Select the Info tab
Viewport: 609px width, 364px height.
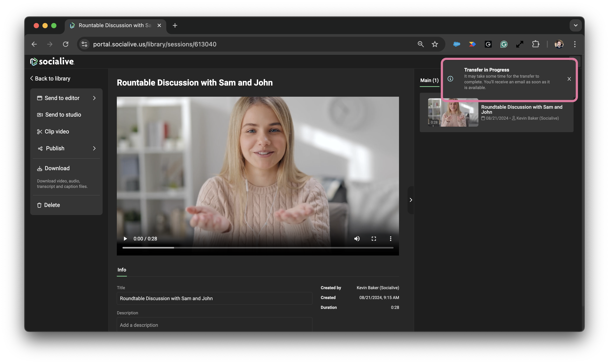[122, 270]
